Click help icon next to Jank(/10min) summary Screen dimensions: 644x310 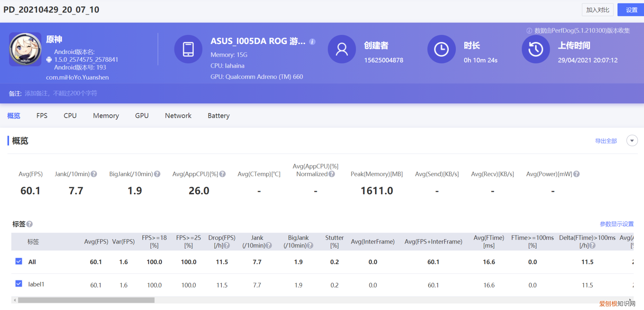pyautogui.click(x=94, y=174)
